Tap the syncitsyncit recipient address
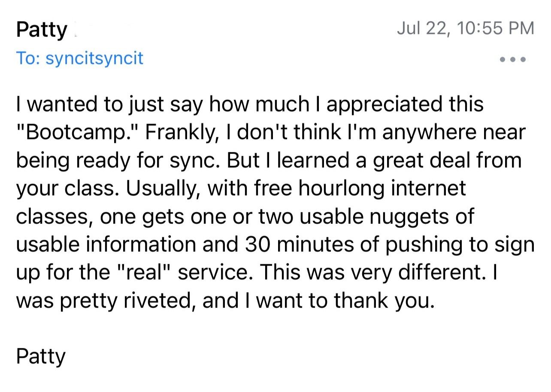551x392 pixels. point(94,58)
